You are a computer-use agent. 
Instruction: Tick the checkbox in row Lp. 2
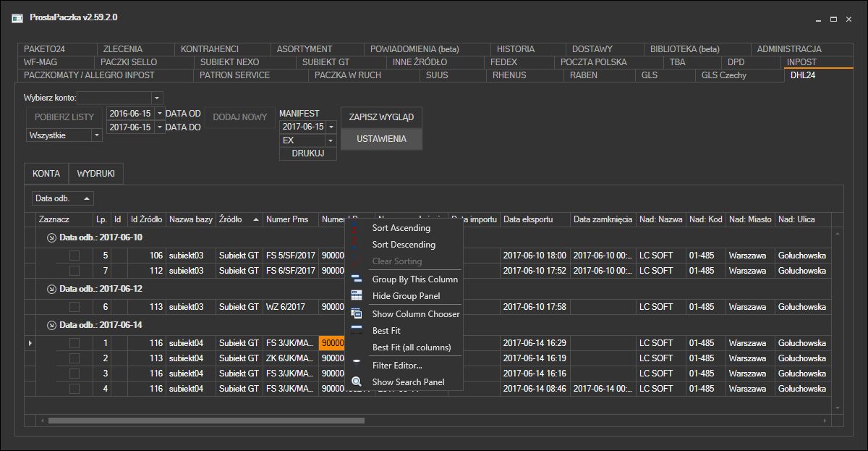(x=75, y=358)
